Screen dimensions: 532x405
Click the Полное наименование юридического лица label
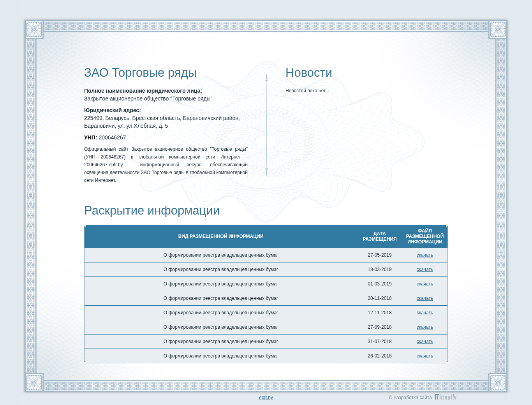coord(143,91)
